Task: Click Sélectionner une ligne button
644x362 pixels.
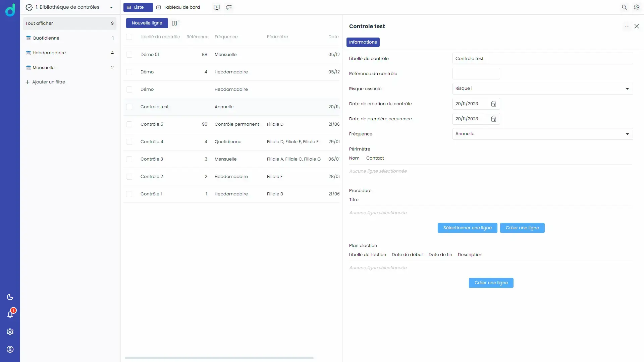Action: (x=467, y=228)
